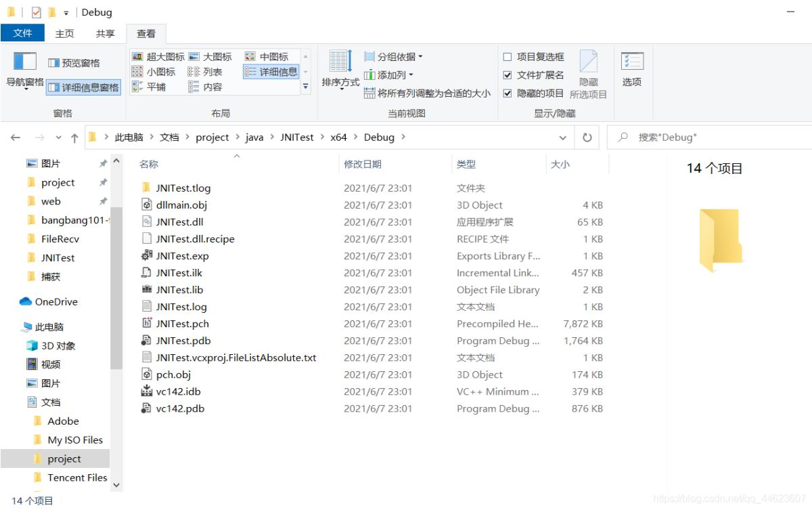
Task: Click the JNITest.lib library icon
Action: coord(146,289)
